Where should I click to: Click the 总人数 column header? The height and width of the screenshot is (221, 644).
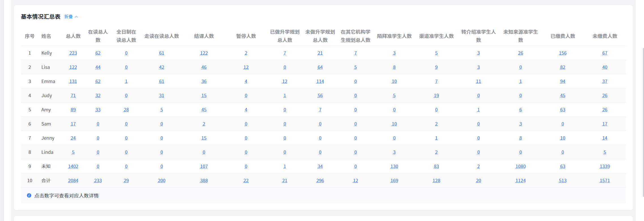(x=73, y=36)
